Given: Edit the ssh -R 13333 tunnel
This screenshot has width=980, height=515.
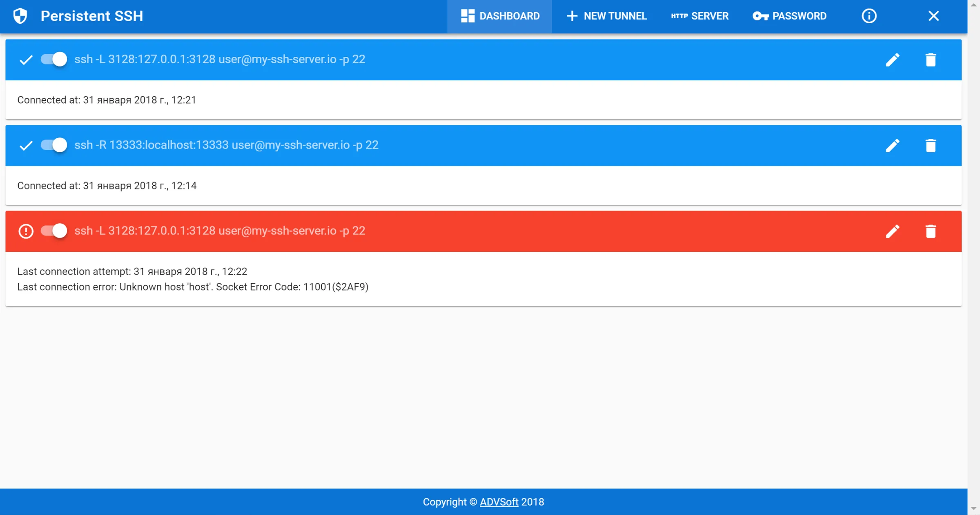Looking at the screenshot, I should 893,145.
